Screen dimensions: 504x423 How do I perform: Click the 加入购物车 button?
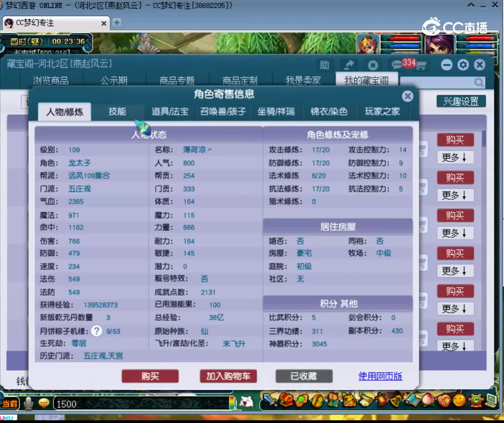[x=228, y=376]
